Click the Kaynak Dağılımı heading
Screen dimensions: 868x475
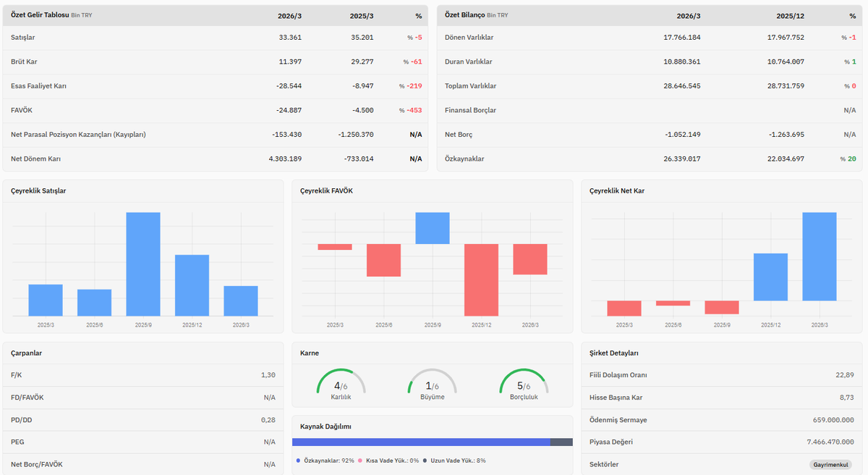pos(326,426)
